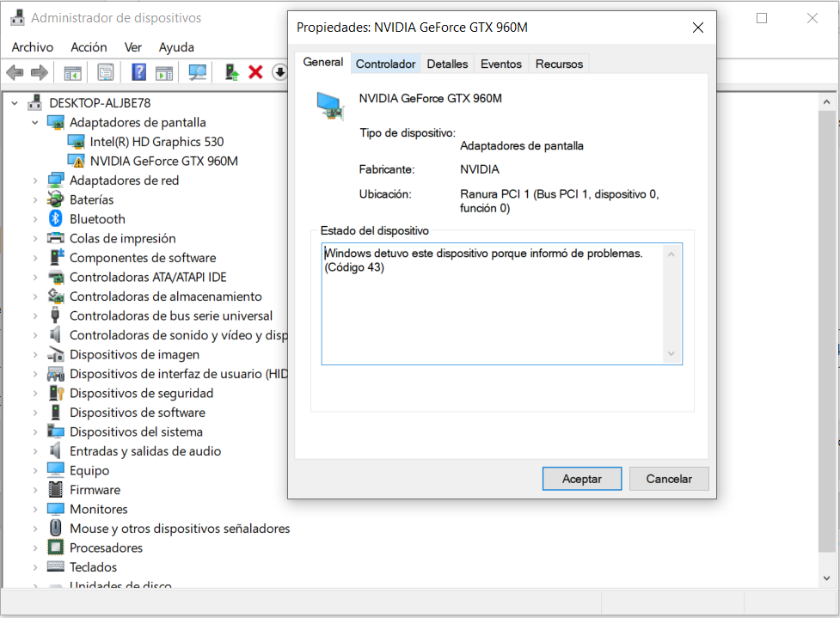Click the Procesadores chip icon

click(x=56, y=548)
